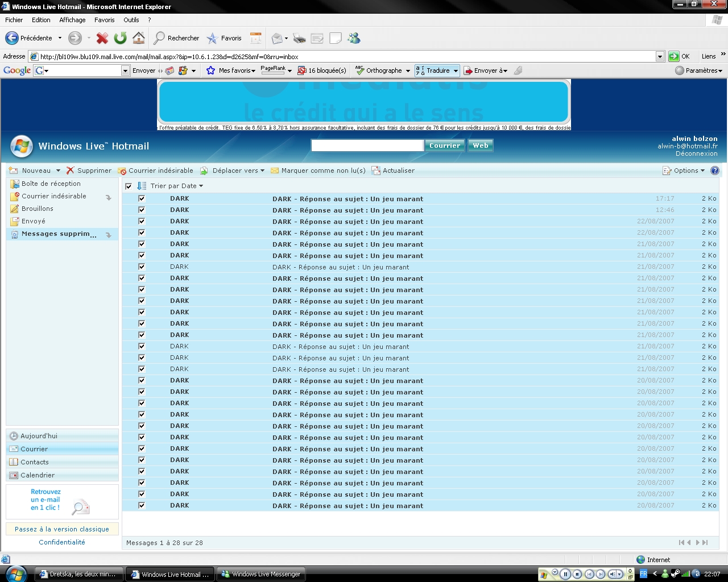Open the Contacts section

62,462
